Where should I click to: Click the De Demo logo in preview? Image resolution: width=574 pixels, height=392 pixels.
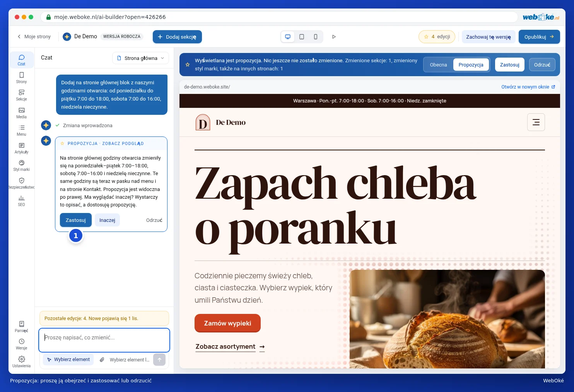click(203, 122)
